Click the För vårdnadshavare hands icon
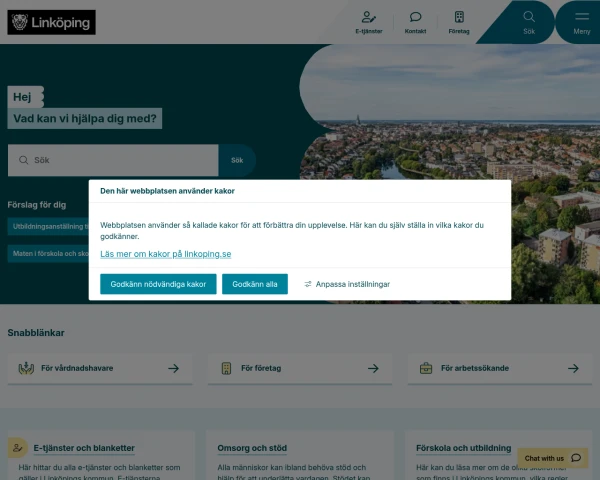The width and height of the screenshot is (600, 480). tap(26, 368)
